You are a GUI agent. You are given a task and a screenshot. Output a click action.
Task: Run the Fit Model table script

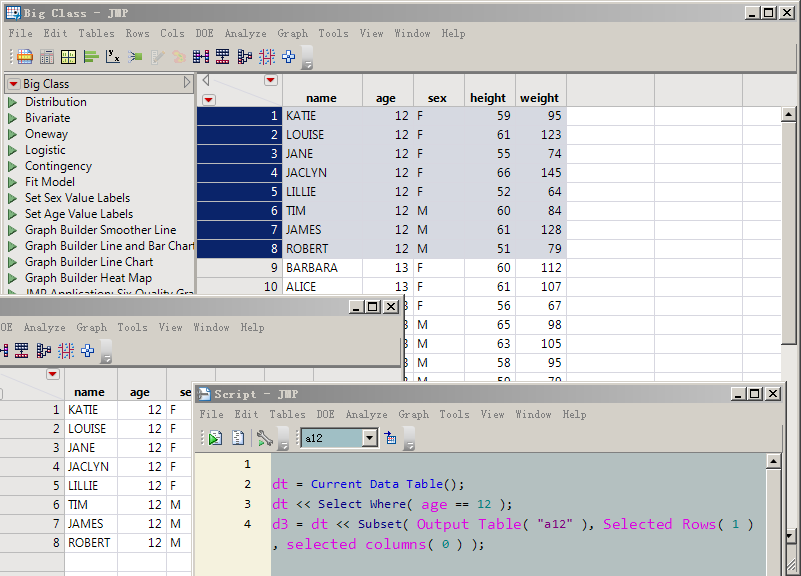13,182
